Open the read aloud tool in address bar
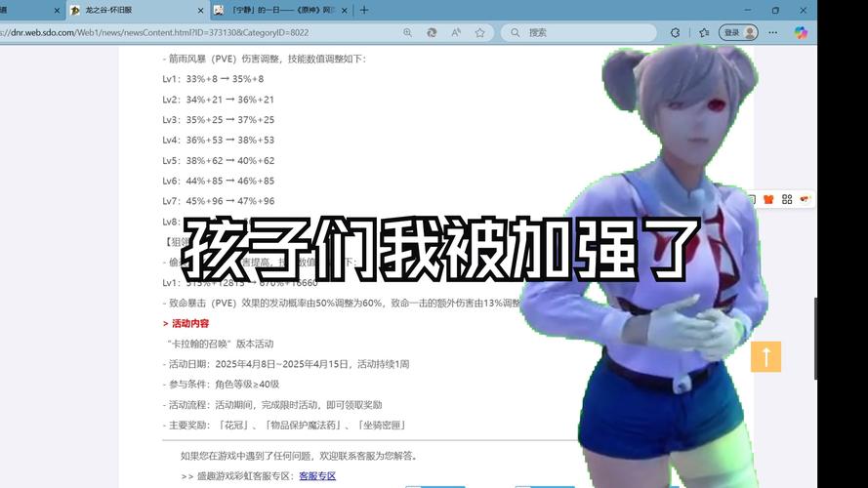The image size is (868, 488). [456, 32]
